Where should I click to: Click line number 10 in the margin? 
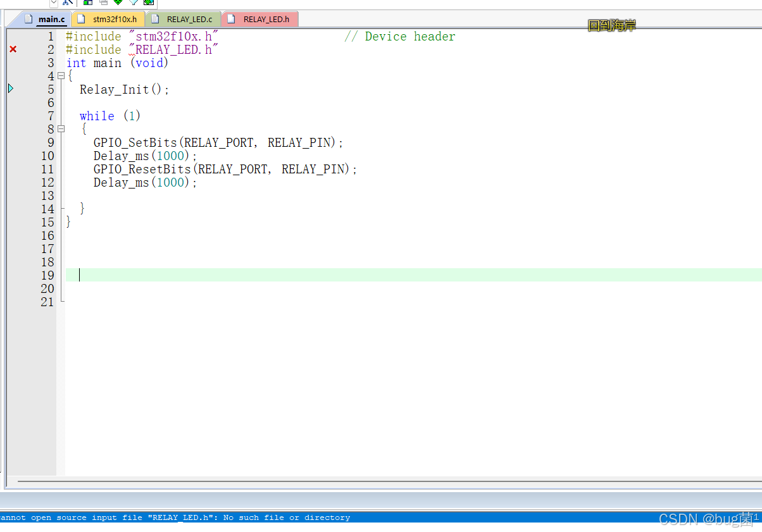47,156
